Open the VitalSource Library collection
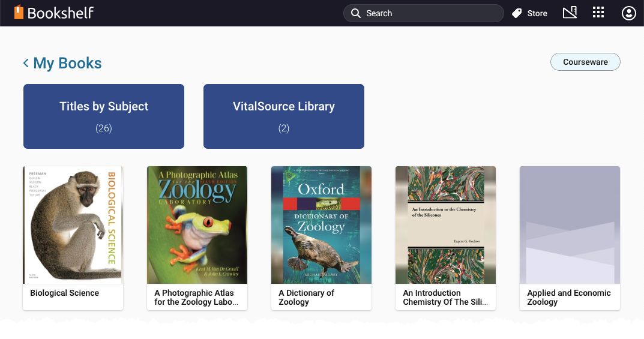This screenshot has height=339, width=644. click(284, 116)
